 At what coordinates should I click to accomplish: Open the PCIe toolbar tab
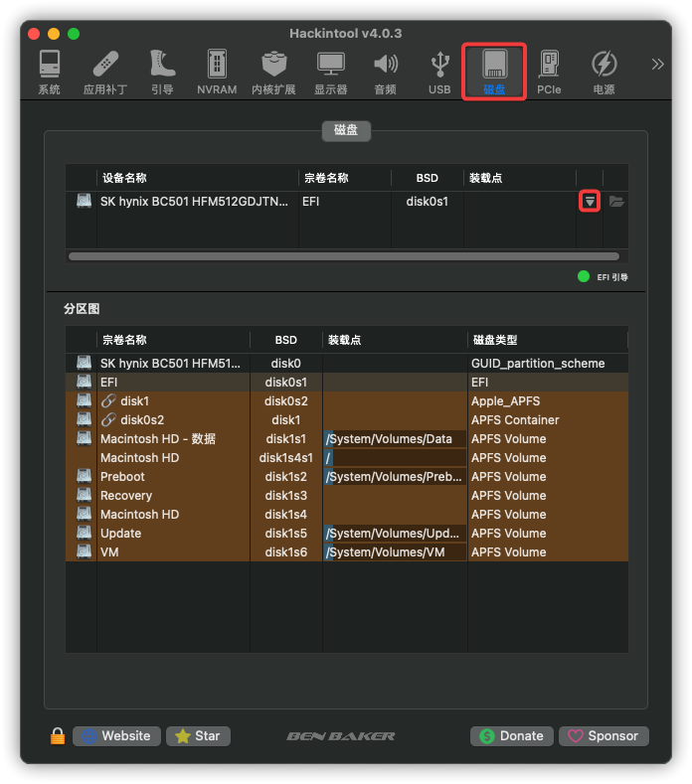coord(549,72)
